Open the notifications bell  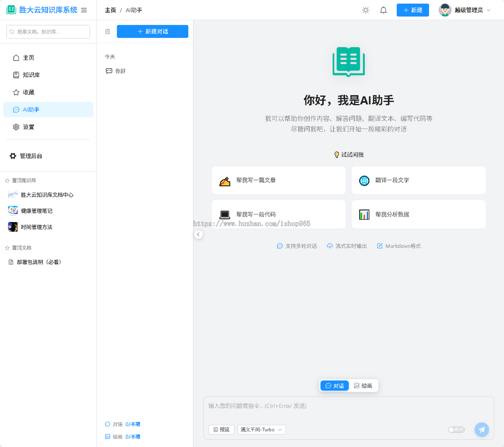pos(383,10)
